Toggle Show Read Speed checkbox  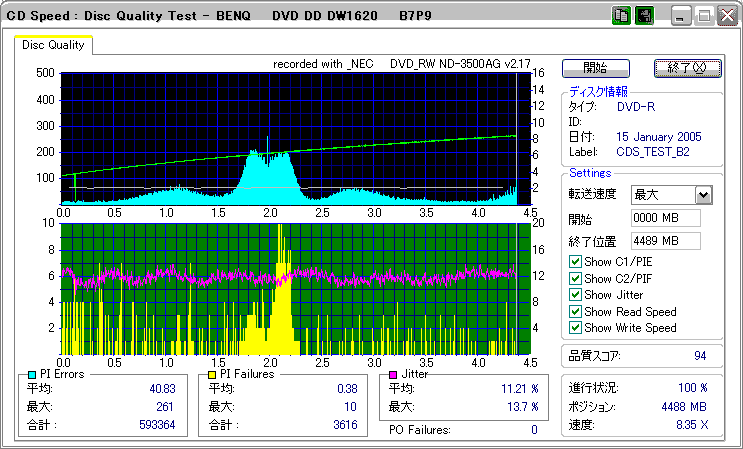click(x=574, y=311)
